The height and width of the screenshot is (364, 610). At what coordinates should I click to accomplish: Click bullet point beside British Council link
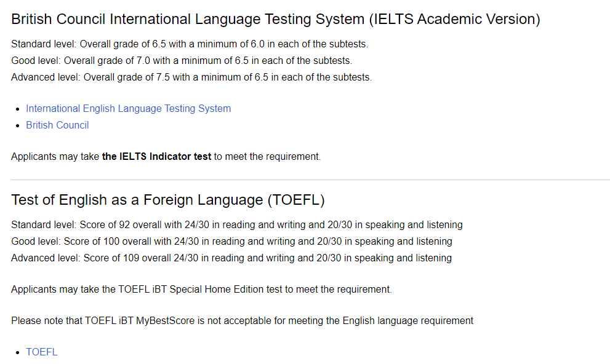tap(18, 126)
